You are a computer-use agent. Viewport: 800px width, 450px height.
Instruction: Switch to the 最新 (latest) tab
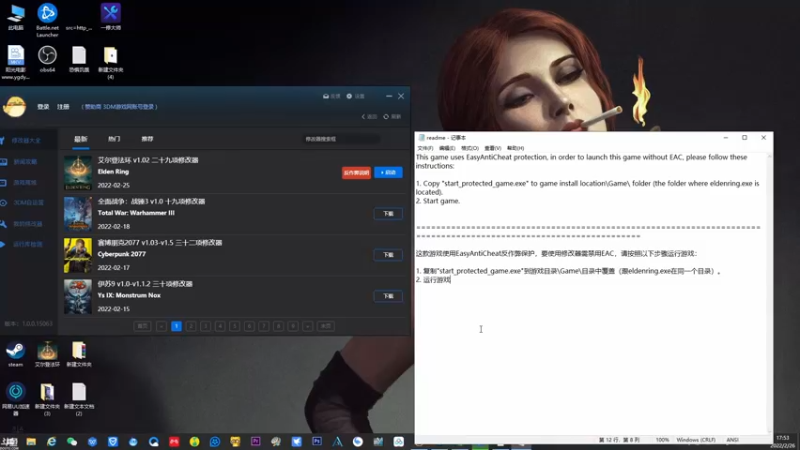[81, 139]
